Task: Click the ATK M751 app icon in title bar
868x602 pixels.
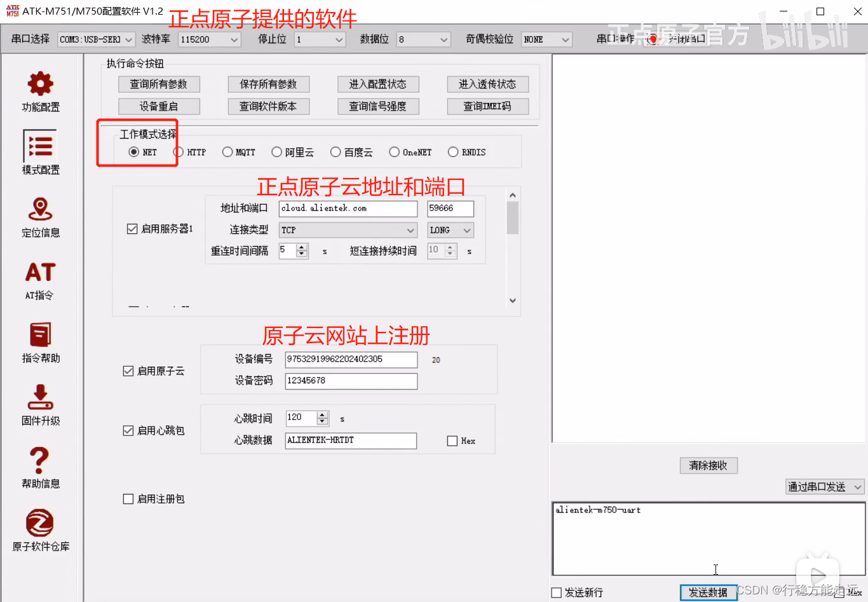Action: [x=13, y=11]
